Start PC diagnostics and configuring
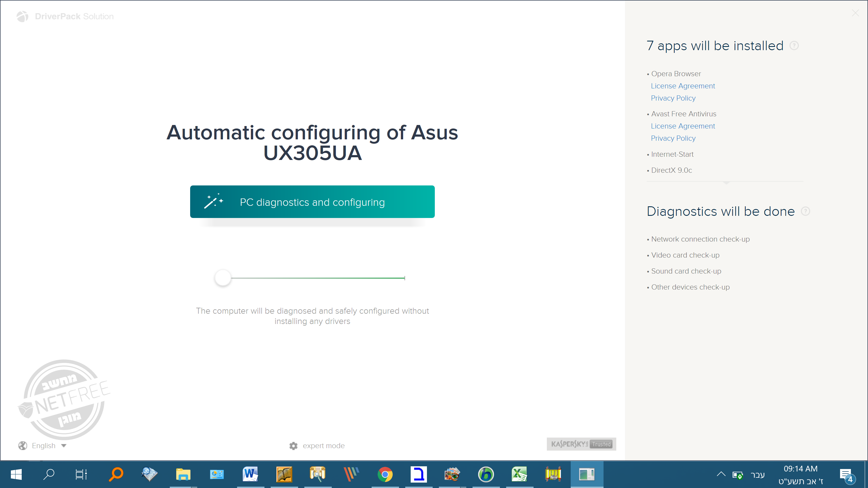868x488 pixels. point(312,202)
